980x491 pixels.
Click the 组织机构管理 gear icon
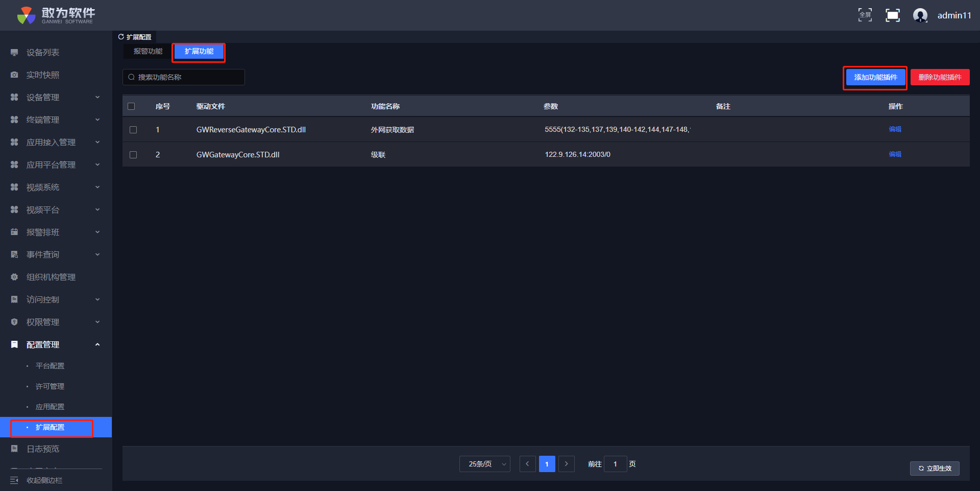click(x=14, y=277)
